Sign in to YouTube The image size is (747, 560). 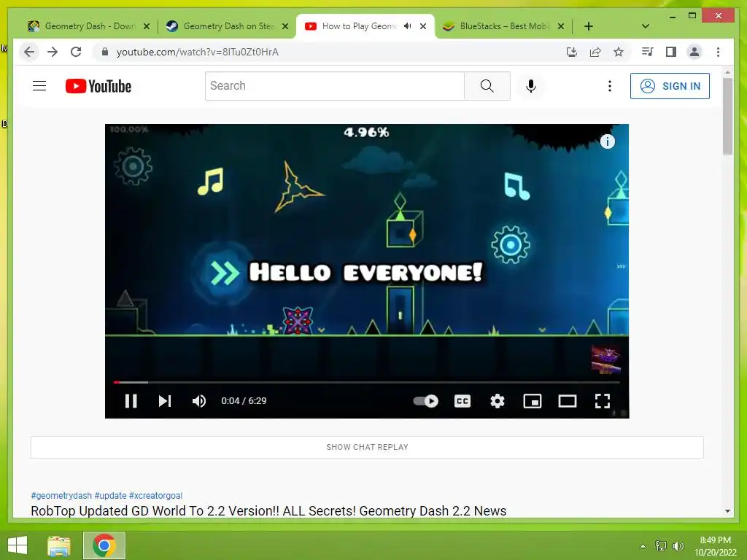point(670,86)
